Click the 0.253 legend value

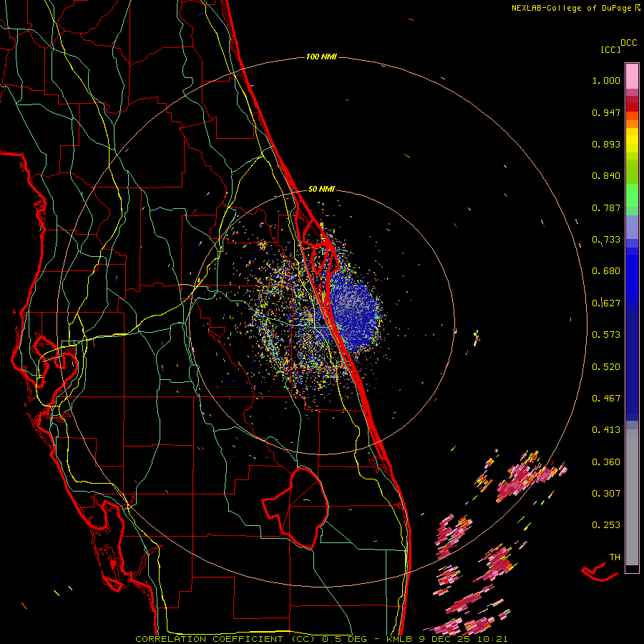[x=606, y=525]
